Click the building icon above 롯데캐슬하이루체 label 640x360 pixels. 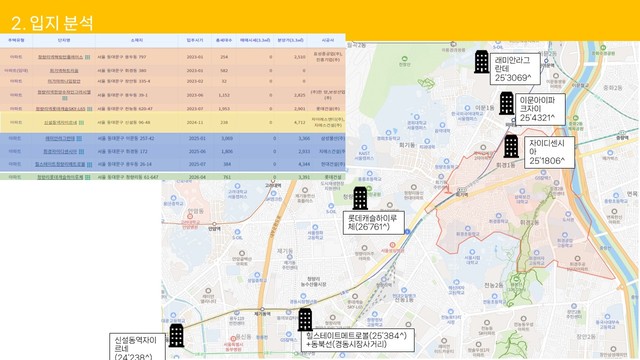[360, 198]
